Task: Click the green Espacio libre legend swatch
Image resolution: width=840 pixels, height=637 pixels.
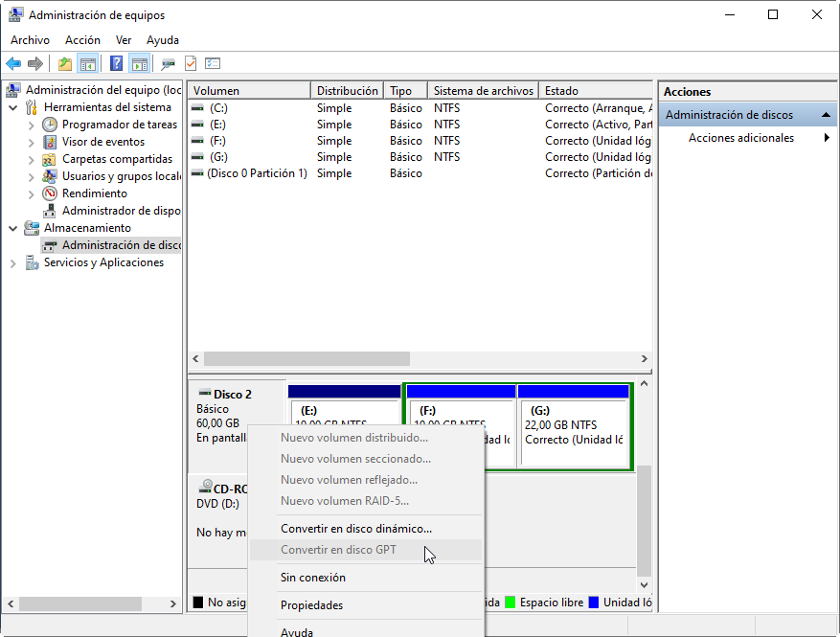Action: 511,603
